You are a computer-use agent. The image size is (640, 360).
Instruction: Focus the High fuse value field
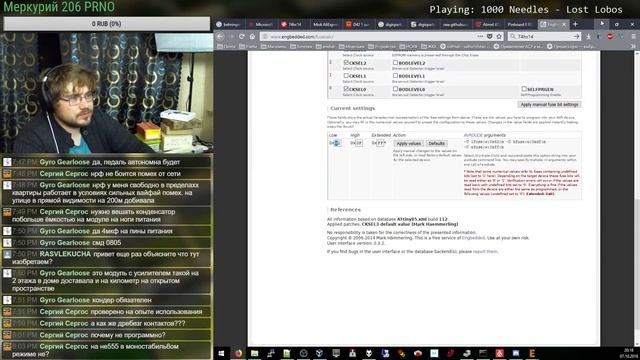click(359, 143)
